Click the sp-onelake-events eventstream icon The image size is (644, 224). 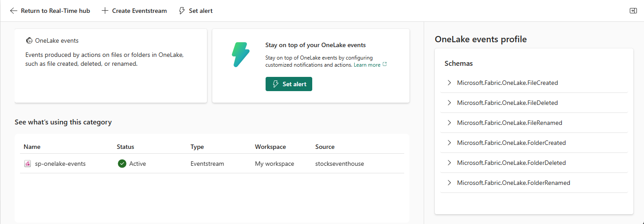(28, 164)
